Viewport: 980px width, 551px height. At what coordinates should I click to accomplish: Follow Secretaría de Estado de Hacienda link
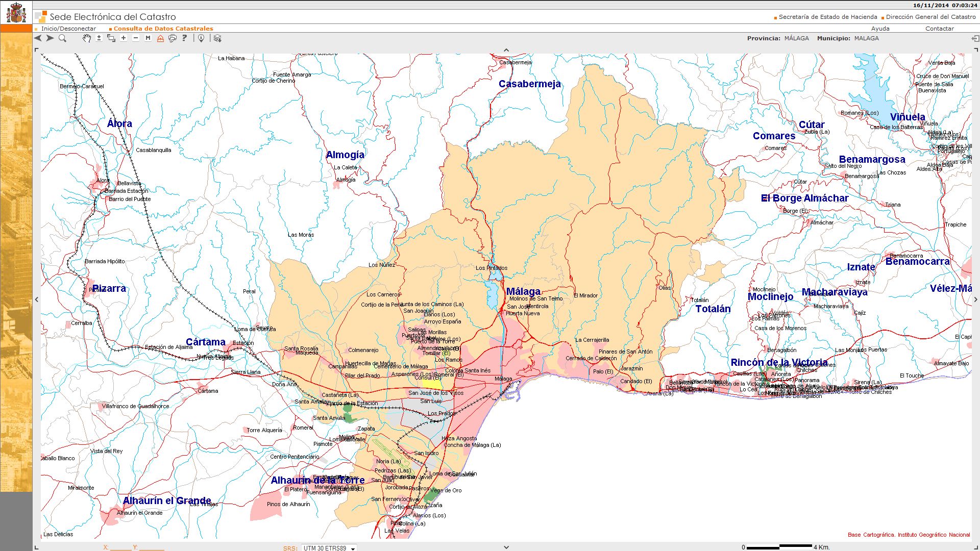pos(828,17)
